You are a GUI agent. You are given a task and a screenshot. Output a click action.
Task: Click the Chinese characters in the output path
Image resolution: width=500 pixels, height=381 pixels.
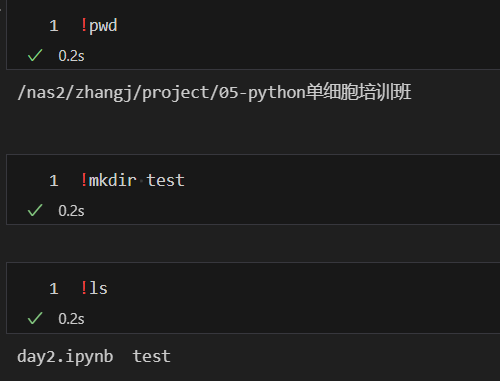click(x=359, y=92)
